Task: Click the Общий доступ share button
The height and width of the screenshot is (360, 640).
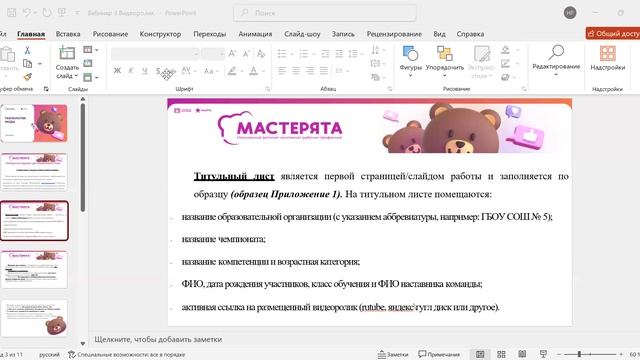Action: click(x=613, y=33)
